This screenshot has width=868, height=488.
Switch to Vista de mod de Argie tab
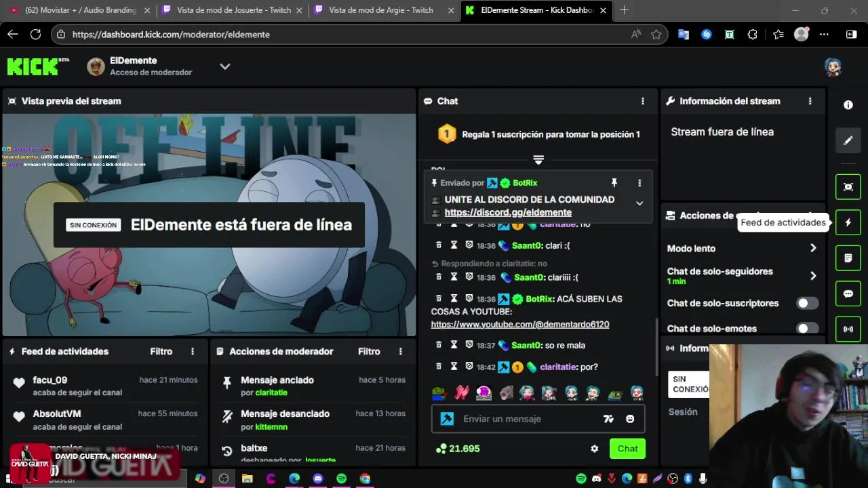[x=384, y=10]
